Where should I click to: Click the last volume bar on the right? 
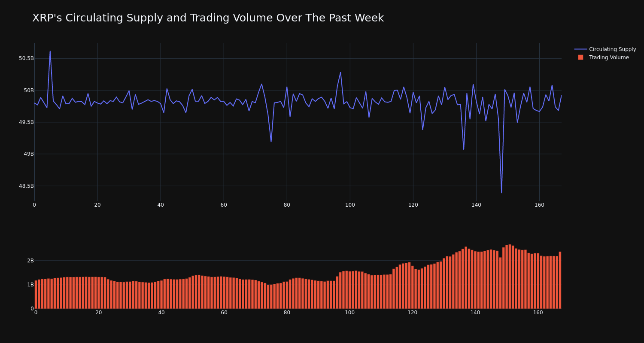[560, 280]
